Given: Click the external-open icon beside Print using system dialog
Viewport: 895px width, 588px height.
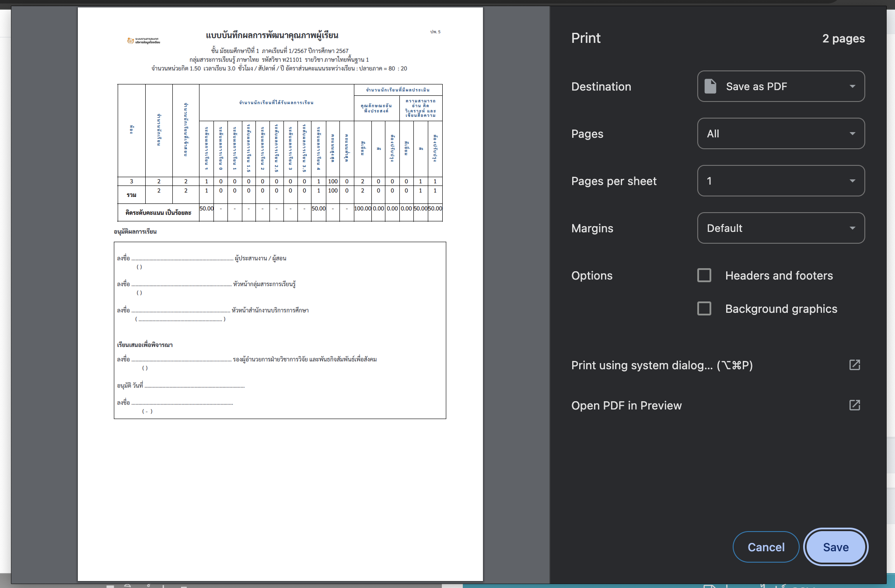Looking at the screenshot, I should [x=854, y=365].
